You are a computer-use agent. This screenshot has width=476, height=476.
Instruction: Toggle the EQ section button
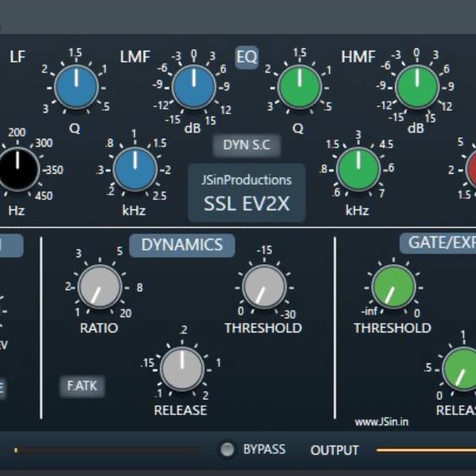(247, 57)
